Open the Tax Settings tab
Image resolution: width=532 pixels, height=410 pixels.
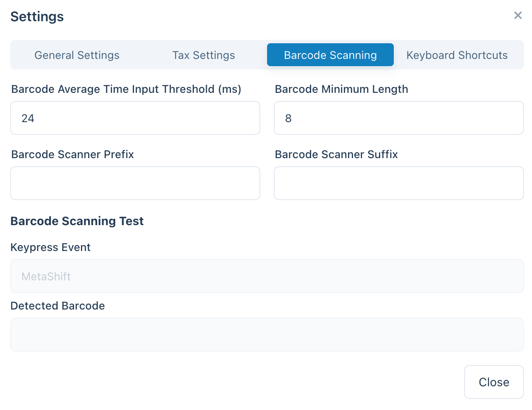tap(203, 55)
